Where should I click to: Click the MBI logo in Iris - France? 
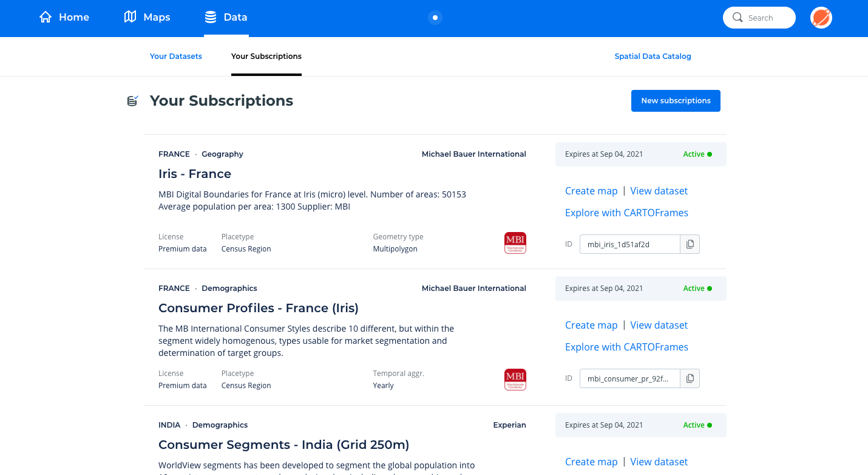tap(515, 243)
